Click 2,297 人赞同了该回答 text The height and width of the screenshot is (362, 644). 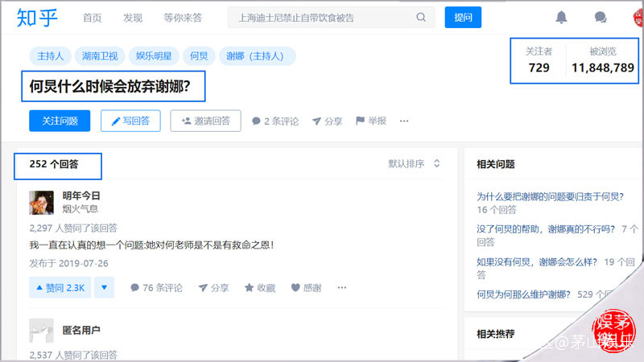tap(73, 228)
